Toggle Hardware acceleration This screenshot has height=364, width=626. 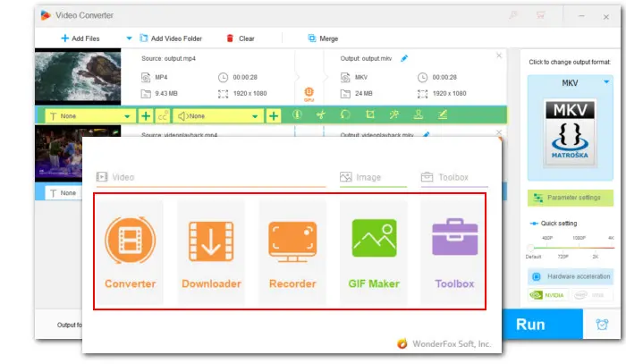click(571, 276)
